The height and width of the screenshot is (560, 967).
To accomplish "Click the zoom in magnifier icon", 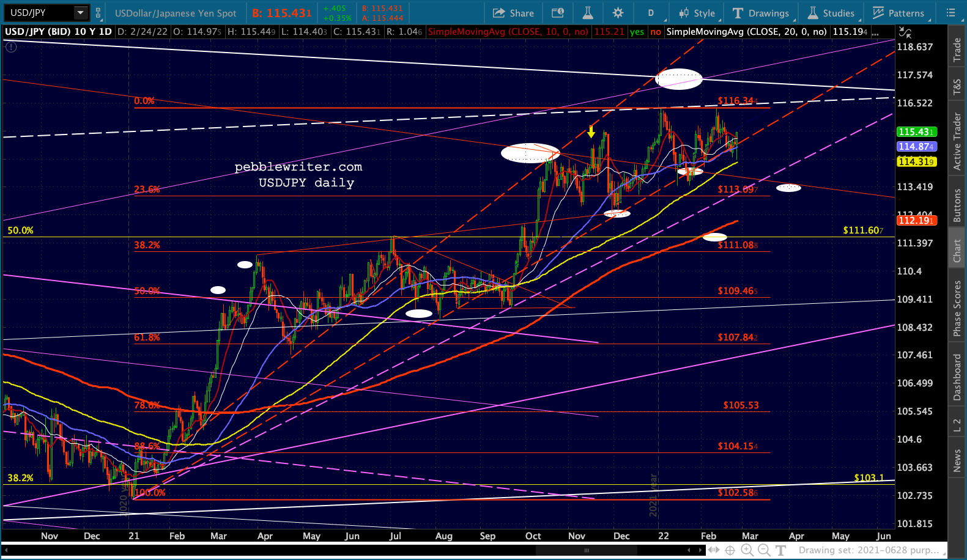I will tap(747, 550).
